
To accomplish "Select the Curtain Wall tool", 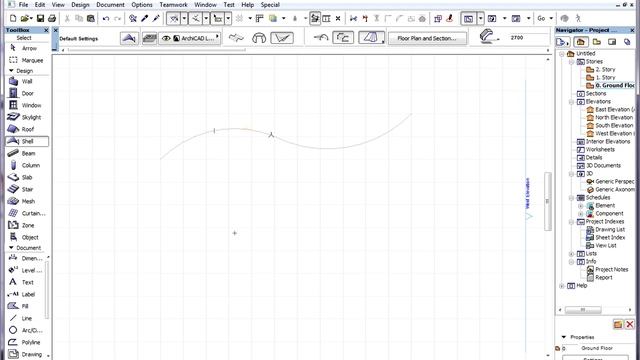I will click(27, 213).
